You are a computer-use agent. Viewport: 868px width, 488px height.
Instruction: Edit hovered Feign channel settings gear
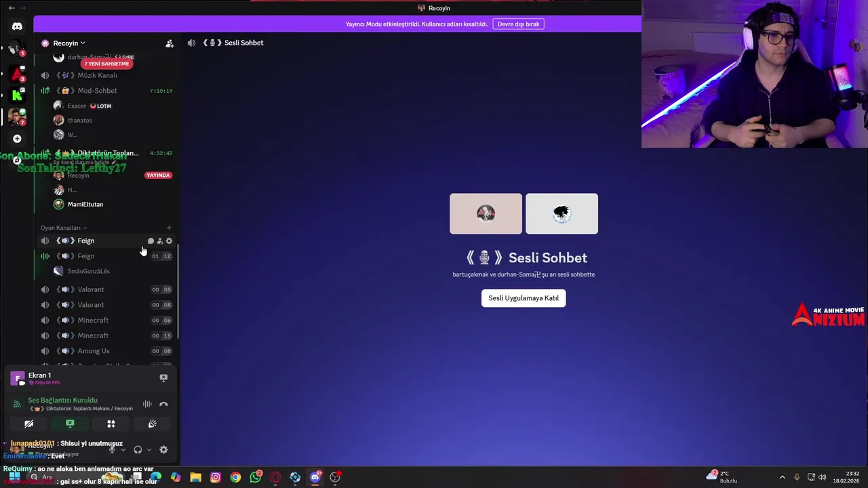click(x=169, y=241)
